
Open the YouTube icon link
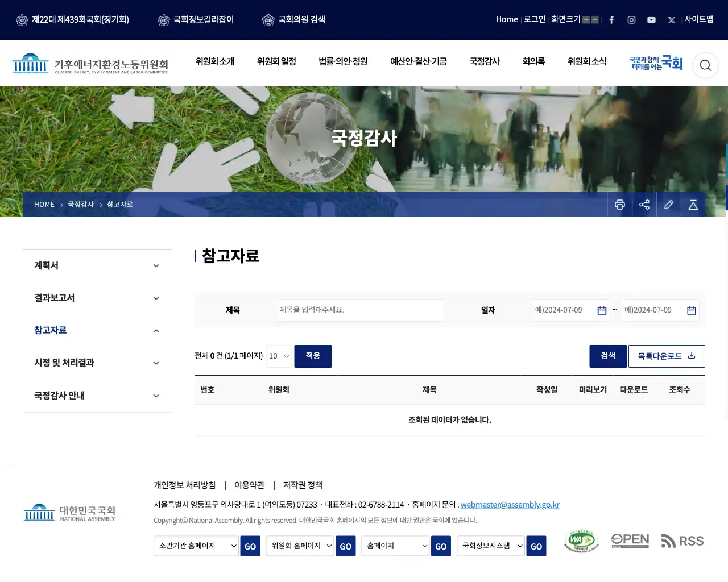[x=651, y=20]
